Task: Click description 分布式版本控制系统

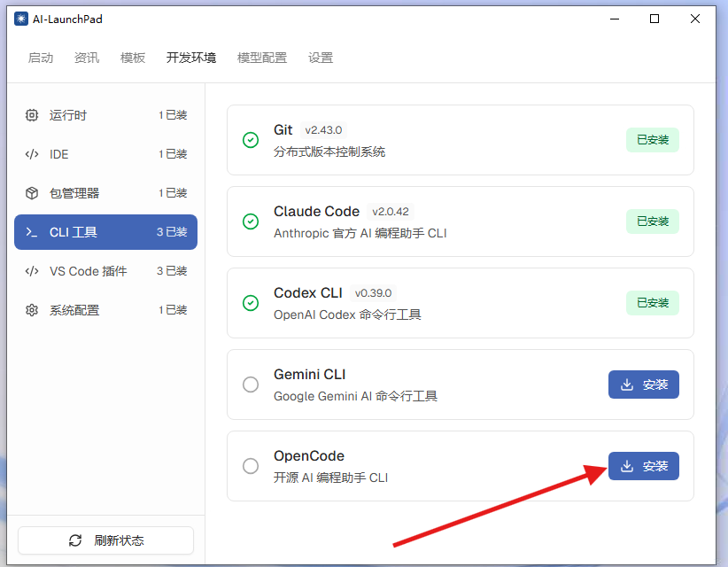Action: (x=329, y=151)
